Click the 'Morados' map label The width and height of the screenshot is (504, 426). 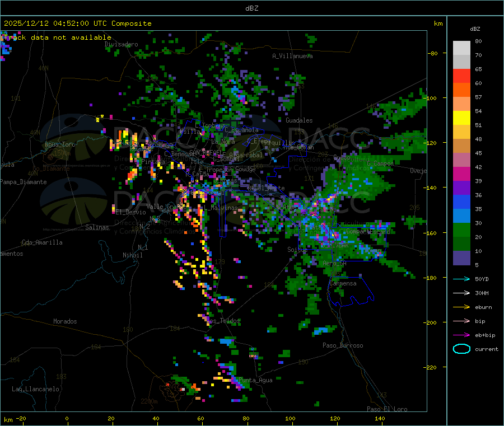pyautogui.click(x=65, y=321)
